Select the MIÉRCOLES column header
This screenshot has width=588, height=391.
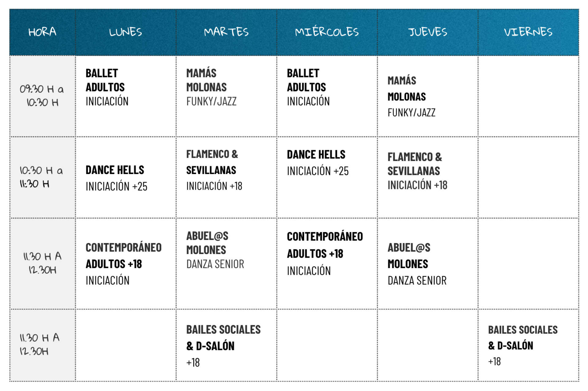click(327, 32)
